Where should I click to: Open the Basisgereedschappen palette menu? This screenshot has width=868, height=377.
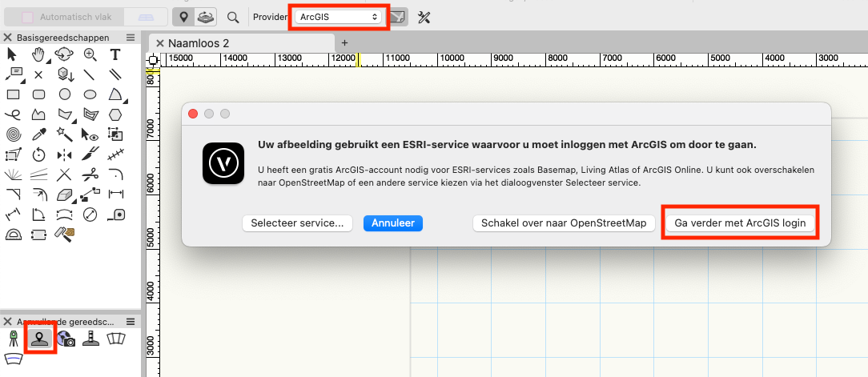click(131, 38)
